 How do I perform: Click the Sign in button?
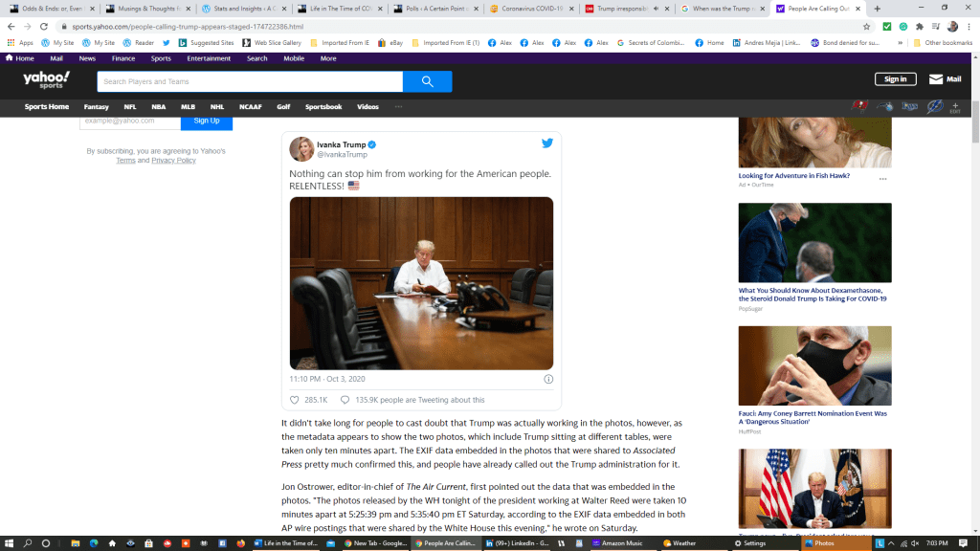tap(895, 79)
